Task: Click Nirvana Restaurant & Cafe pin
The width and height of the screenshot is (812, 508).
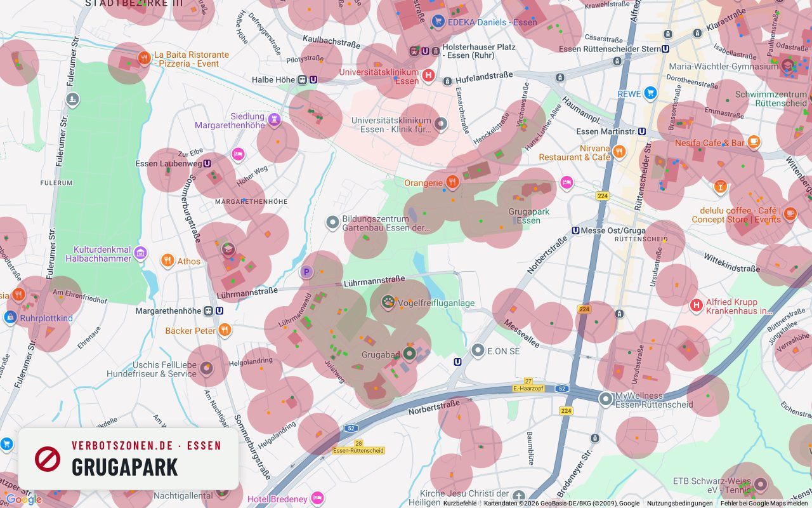Action: click(x=620, y=152)
